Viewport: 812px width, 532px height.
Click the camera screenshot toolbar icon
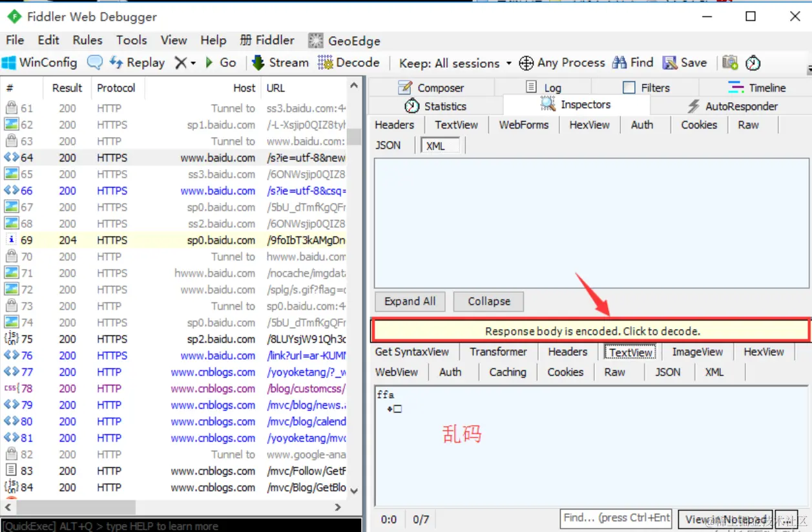coord(730,63)
